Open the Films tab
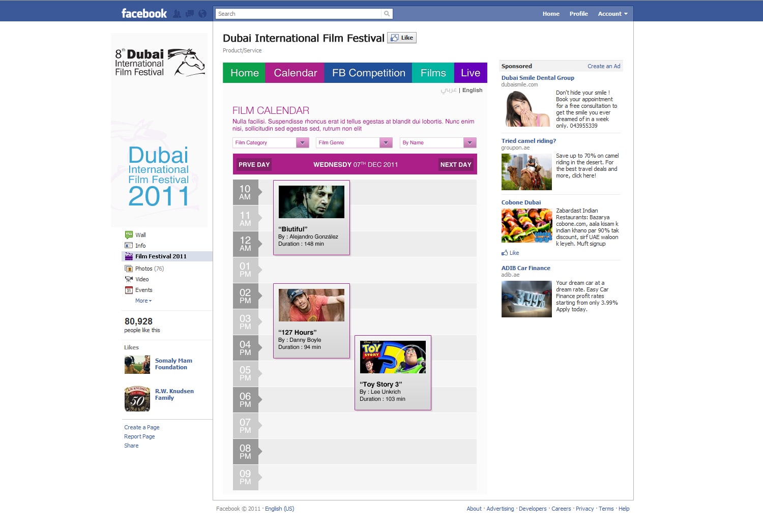This screenshot has width=763, height=532. (x=433, y=73)
